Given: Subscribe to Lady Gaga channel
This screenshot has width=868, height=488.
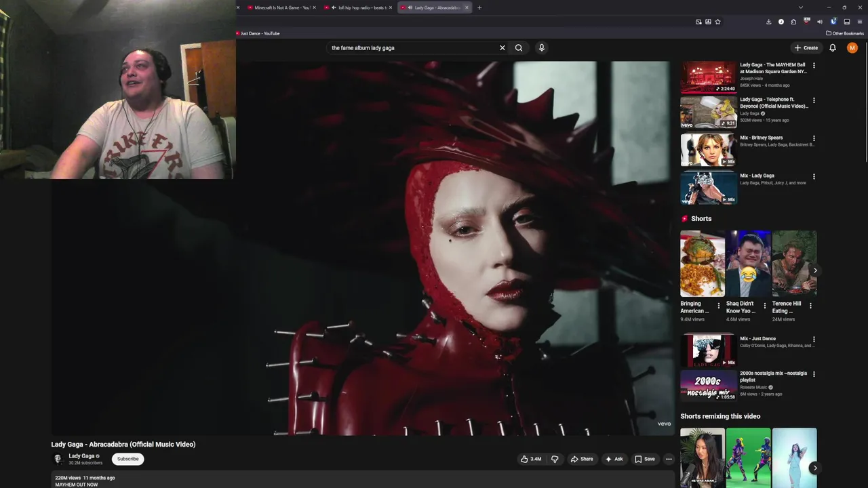Looking at the screenshot, I should 127,459.
